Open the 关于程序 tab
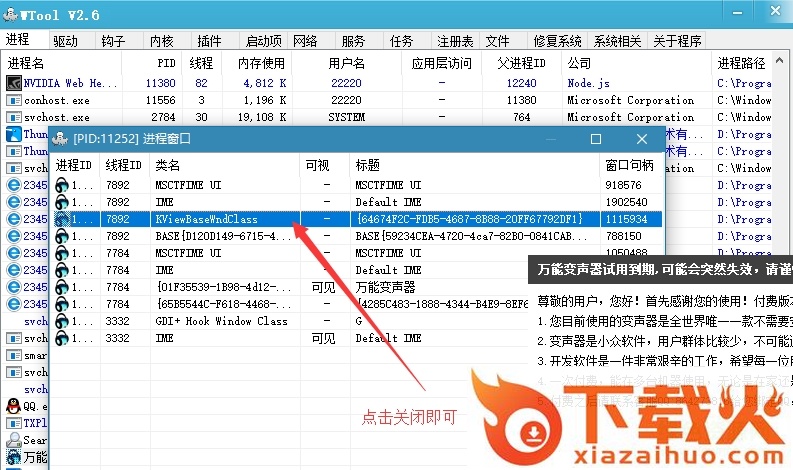 tap(677, 41)
